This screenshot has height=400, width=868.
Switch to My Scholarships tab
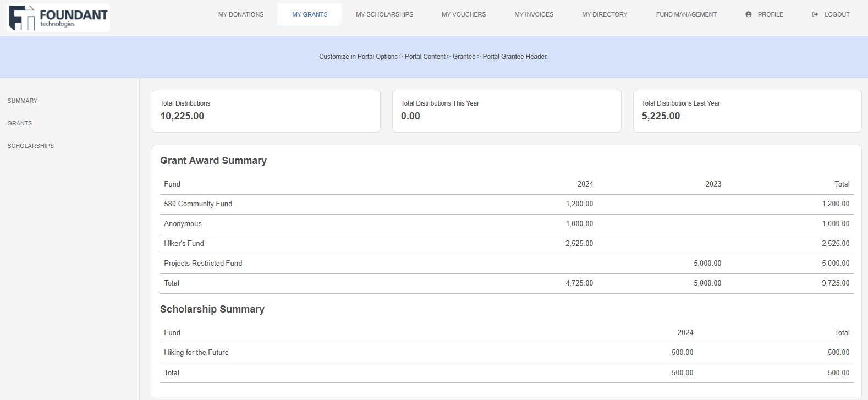point(384,14)
